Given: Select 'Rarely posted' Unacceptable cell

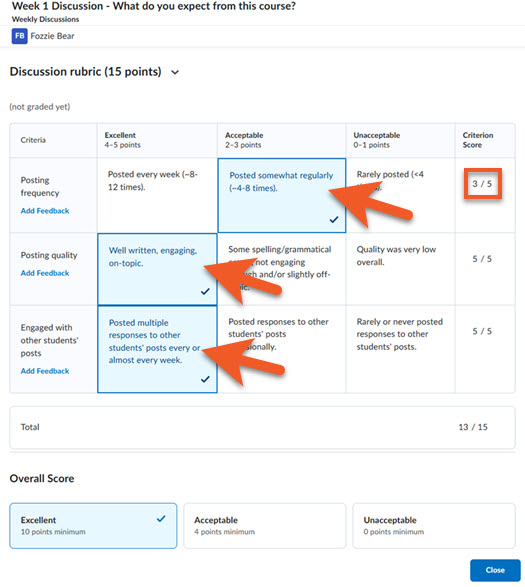Looking at the screenshot, I should coord(400,195).
